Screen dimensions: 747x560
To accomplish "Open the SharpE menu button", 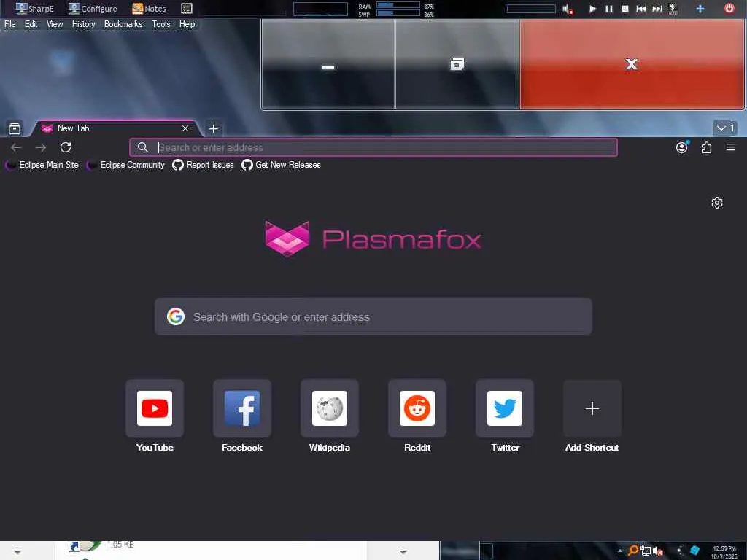I will (x=34, y=8).
